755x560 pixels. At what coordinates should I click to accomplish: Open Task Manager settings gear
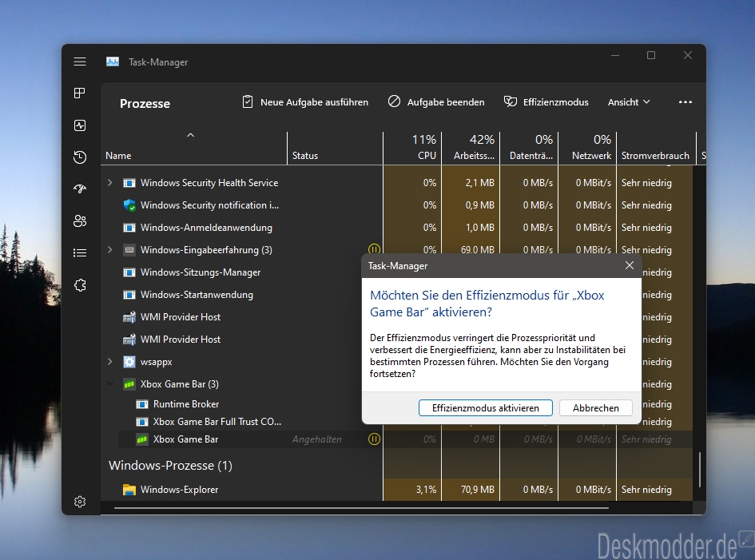80,502
